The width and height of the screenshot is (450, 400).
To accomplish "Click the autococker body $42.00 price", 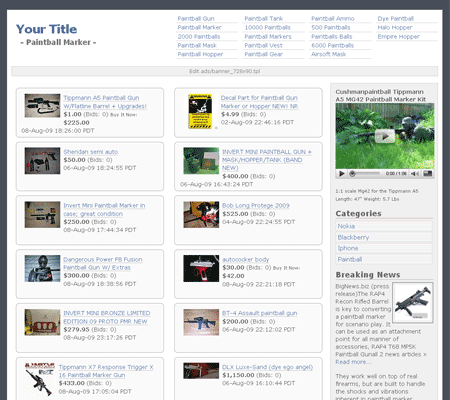I will point(233,276).
